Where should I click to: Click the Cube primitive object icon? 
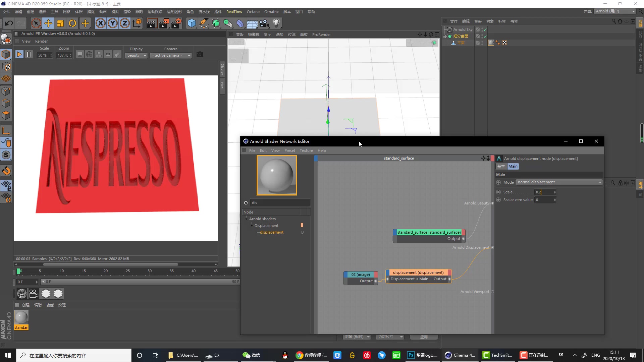point(192,23)
